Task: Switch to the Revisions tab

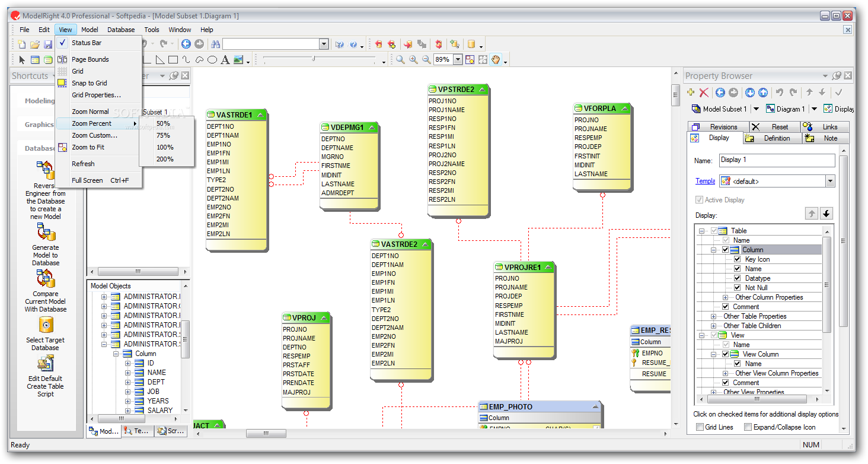Action: click(719, 127)
